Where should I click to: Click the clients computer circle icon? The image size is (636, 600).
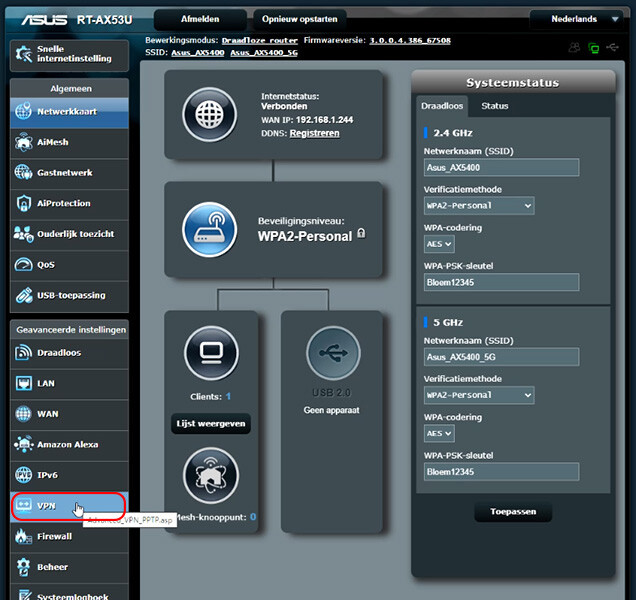click(211, 353)
